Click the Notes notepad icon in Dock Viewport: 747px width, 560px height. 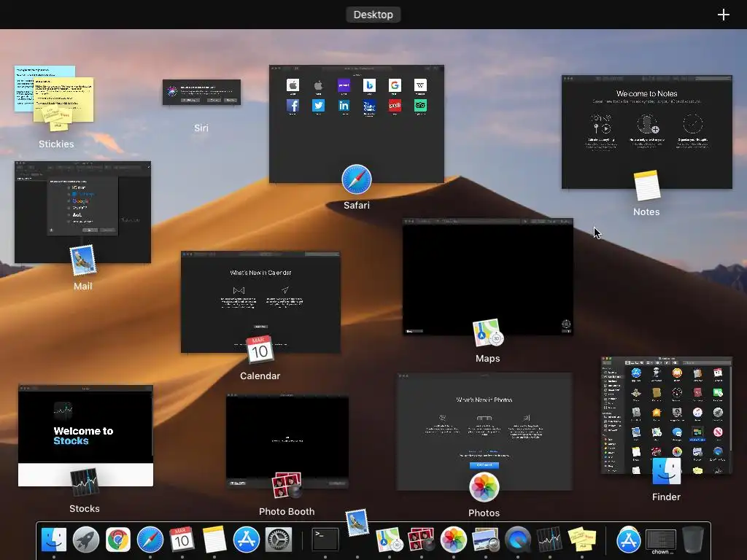click(214, 540)
